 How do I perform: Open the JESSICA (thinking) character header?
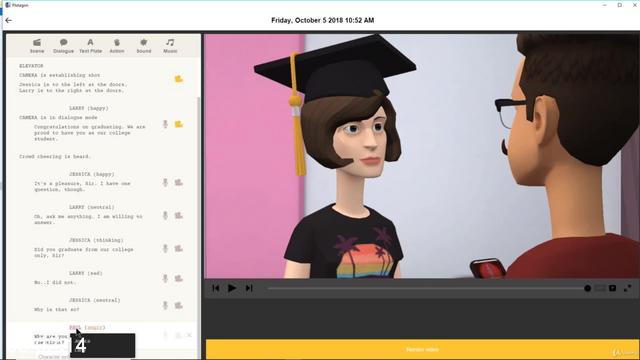pyautogui.click(x=96, y=240)
